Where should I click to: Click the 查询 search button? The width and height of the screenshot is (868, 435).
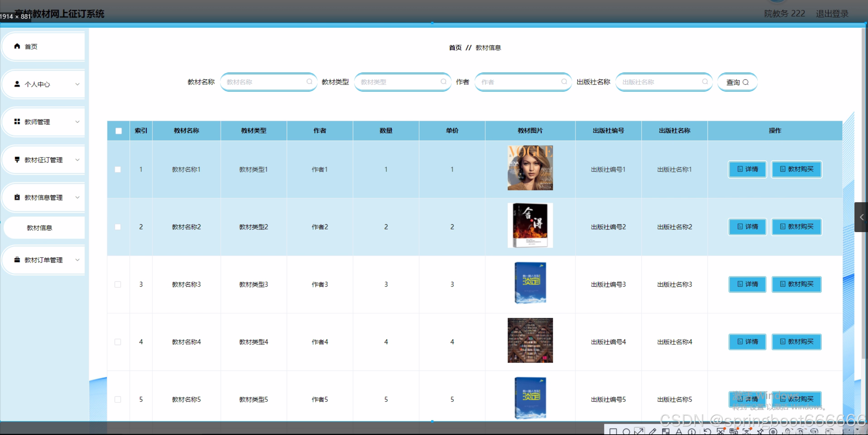tap(737, 82)
